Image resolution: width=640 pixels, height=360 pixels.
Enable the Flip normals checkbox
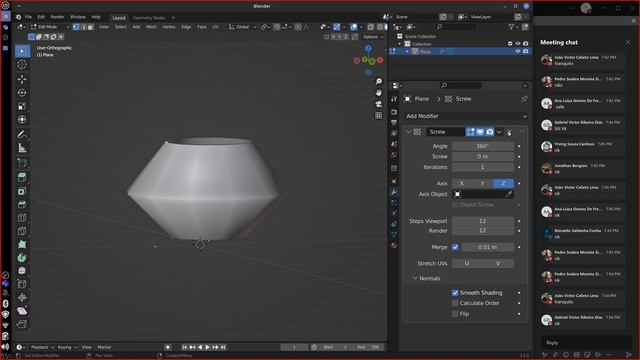click(x=455, y=314)
